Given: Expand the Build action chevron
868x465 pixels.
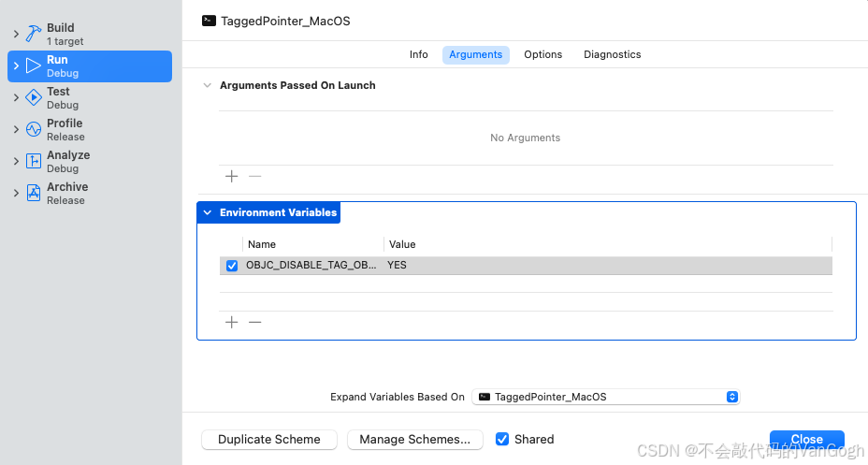Looking at the screenshot, I should coord(16,35).
